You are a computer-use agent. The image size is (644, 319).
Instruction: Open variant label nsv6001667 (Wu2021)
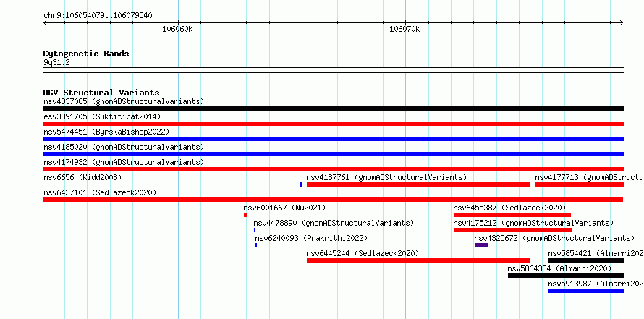pos(284,208)
